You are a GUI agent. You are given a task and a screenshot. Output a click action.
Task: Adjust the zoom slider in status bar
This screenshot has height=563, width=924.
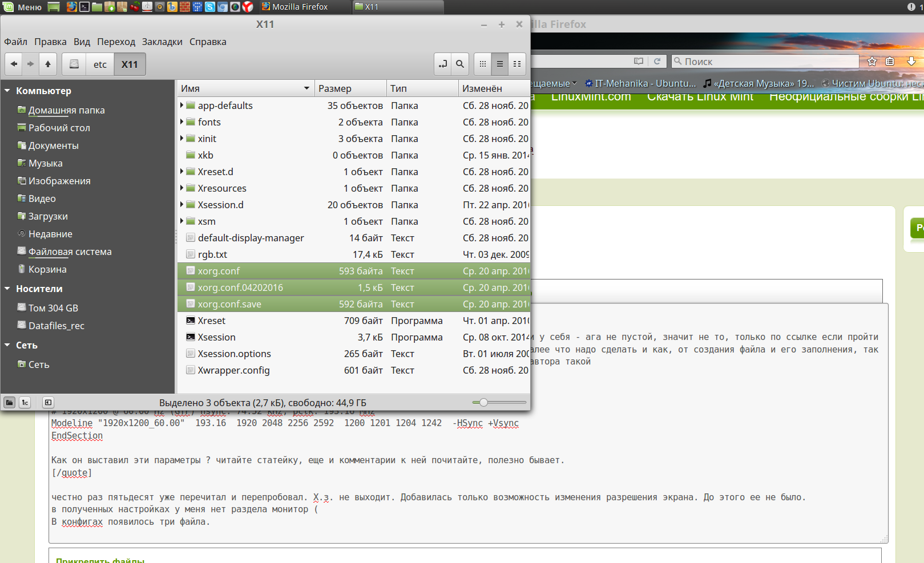(x=483, y=403)
